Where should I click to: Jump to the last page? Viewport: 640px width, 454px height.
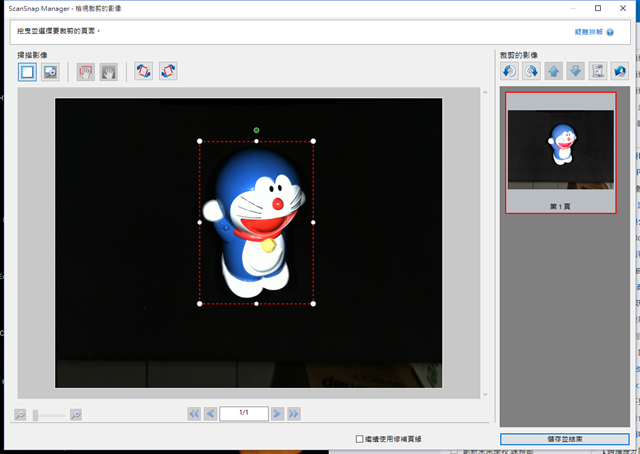pyautogui.click(x=294, y=414)
